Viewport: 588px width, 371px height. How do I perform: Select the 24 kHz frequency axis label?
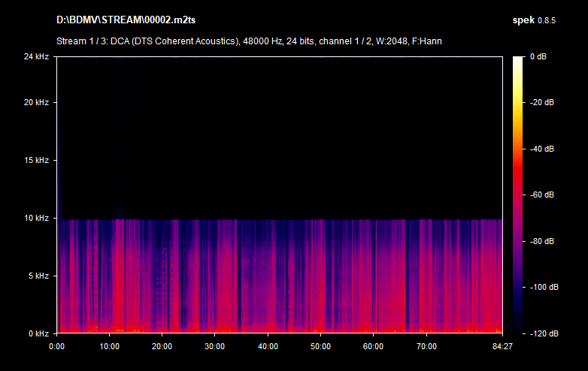[35, 57]
